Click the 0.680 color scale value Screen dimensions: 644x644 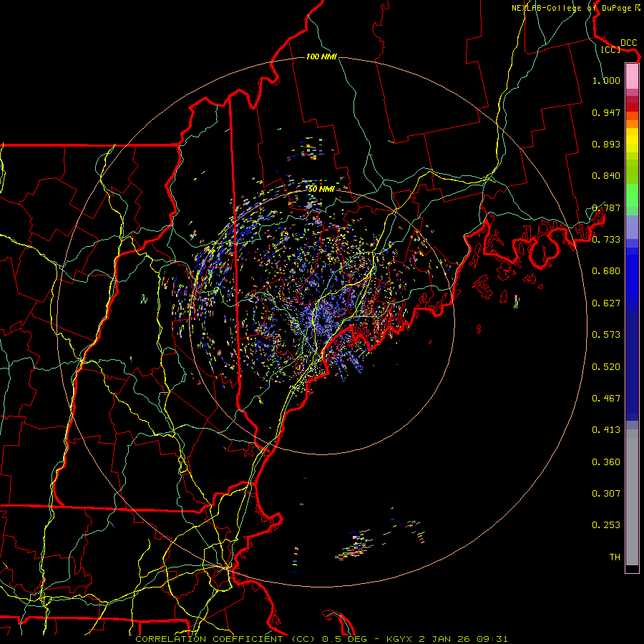(606, 271)
